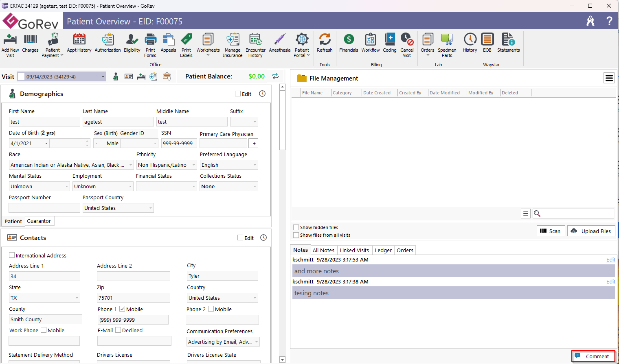Open Specimen Parts

tap(447, 45)
